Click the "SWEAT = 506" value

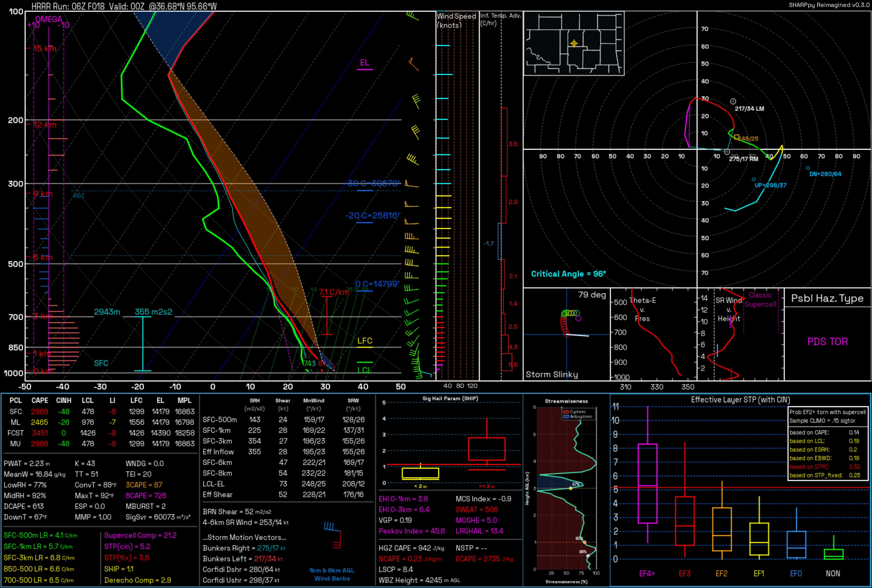tap(477, 510)
